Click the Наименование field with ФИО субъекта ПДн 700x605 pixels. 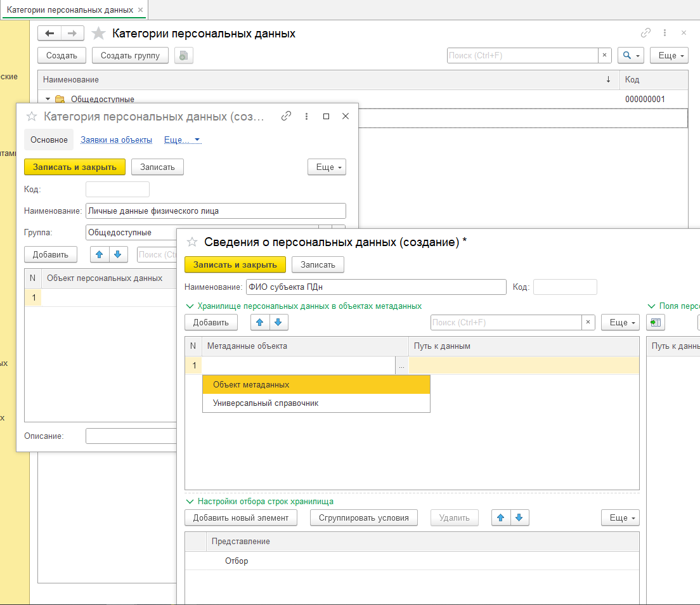click(x=376, y=287)
